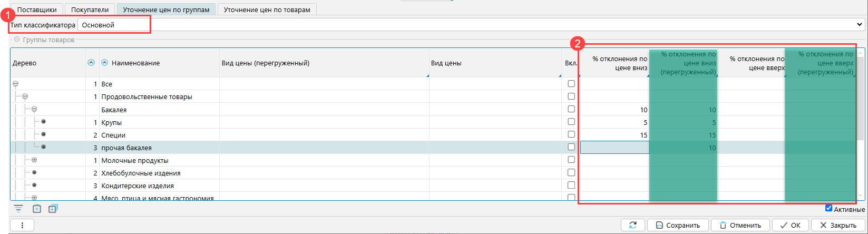Click sort arrow icon left of Наименование
868x234 pixels.
pyautogui.click(x=104, y=63)
